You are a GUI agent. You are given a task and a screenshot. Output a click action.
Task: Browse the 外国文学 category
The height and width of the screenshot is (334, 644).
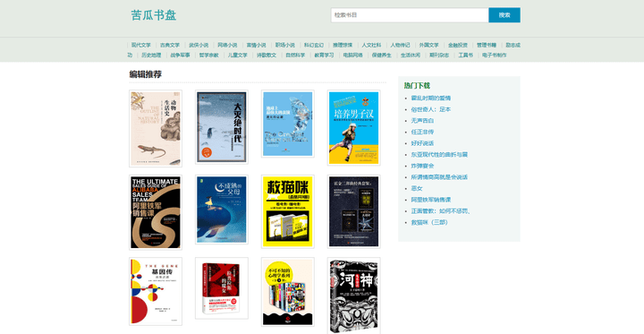428,46
